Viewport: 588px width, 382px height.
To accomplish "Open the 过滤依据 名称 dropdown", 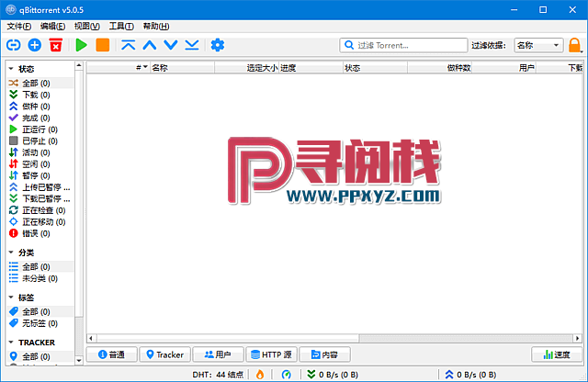I will tap(538, 45).
